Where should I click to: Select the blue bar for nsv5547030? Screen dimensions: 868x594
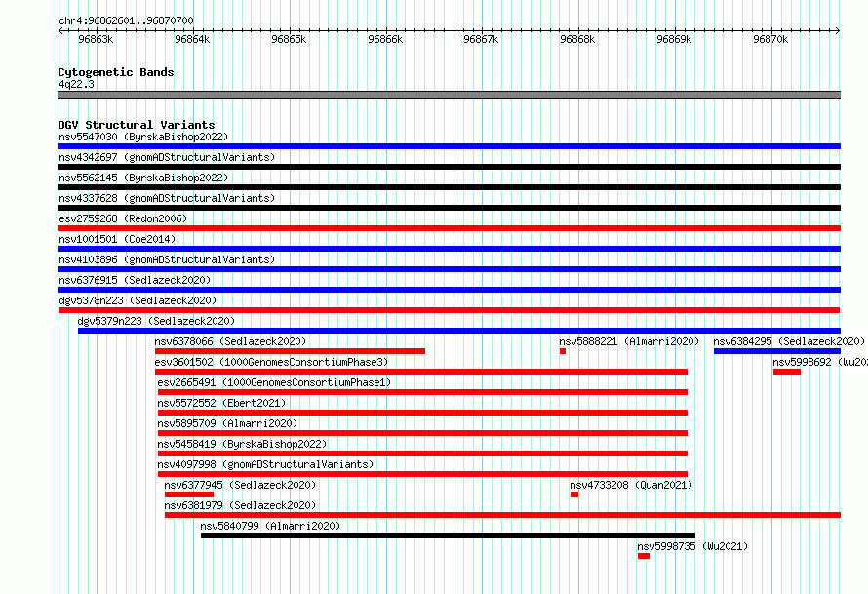(449, 146)
